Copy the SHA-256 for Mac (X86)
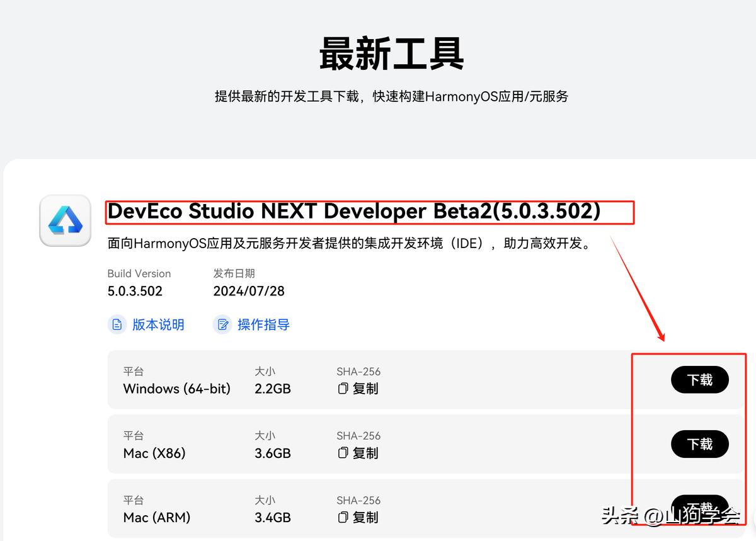 (x=358, y=453)
